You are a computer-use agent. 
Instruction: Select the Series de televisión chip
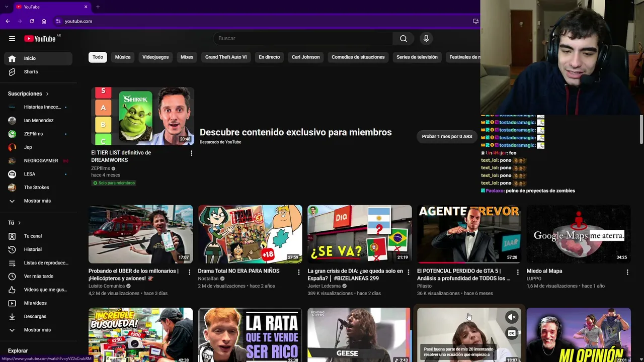pos(417,57)
